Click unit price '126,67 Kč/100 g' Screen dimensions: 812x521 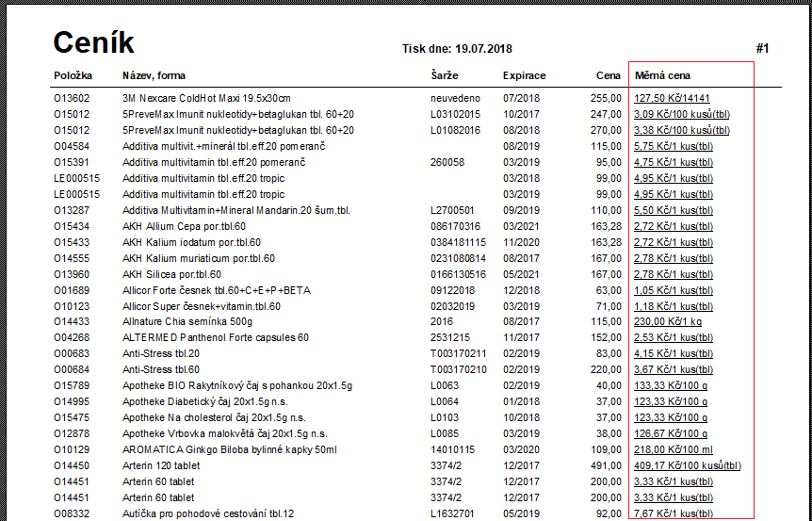[x=671, y=434]
